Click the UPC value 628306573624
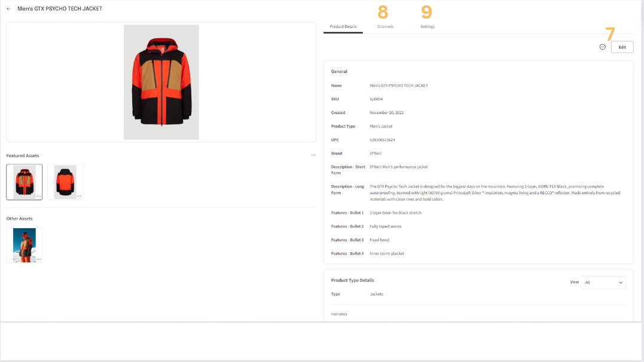The image size is (644, 362). [382, 140]
